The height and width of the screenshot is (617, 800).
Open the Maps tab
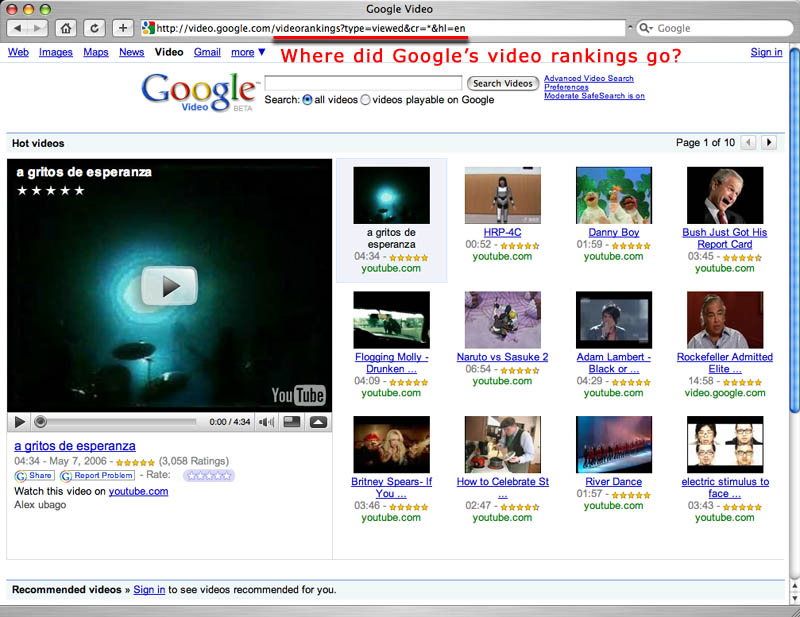click(96, 52)
